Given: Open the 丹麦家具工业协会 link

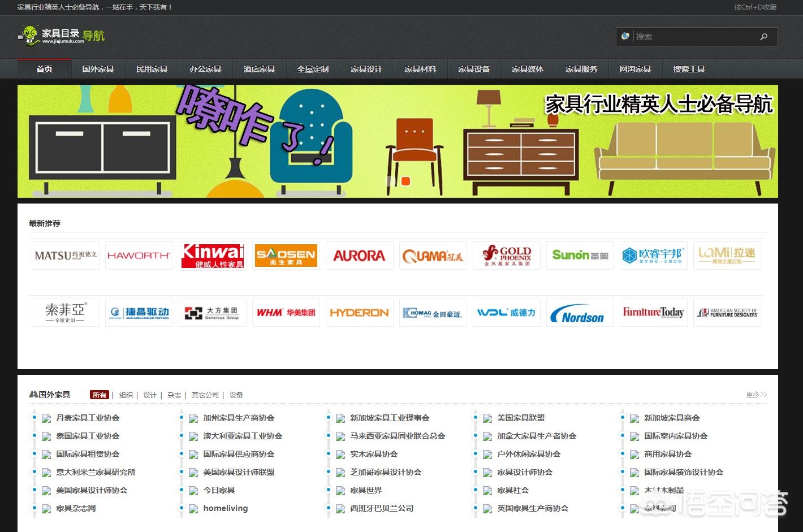Looking at the screenshot, I should tap(88, 418).
